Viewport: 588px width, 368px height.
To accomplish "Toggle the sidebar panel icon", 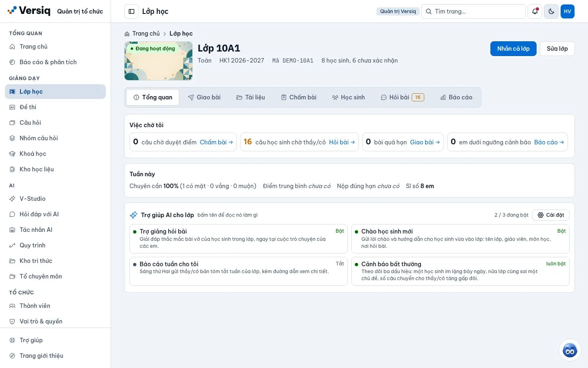I will click(131, 11).
